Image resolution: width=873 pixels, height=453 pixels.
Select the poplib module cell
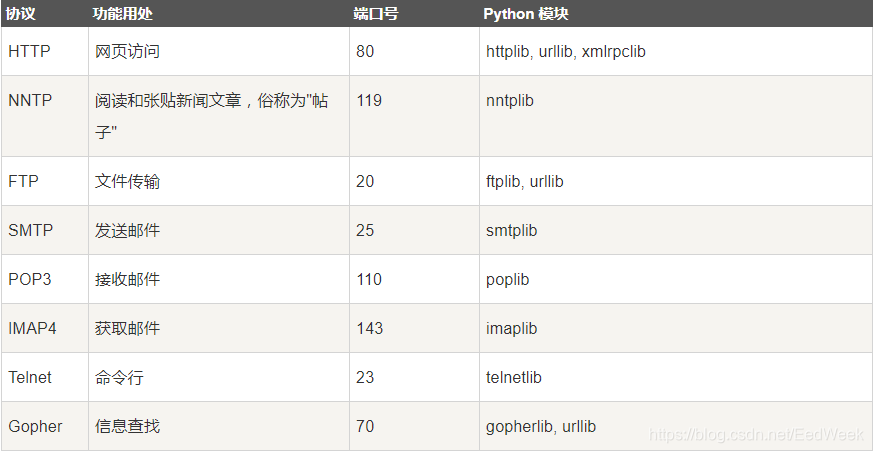[x=676, y=279]
